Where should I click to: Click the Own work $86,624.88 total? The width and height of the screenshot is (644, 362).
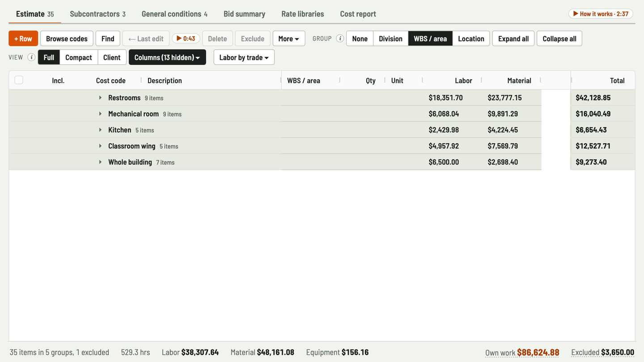click(522, 352)
